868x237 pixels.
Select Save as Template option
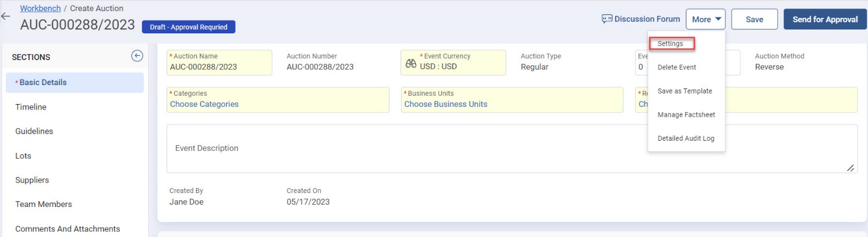(x=685, y=91)
